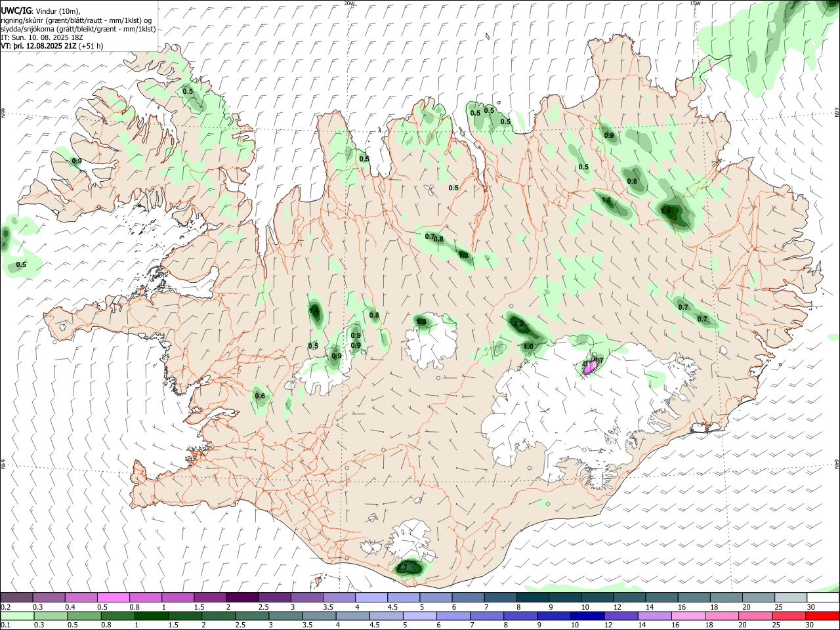Screen dimensions: 840x630
Task: Click the white upper legend swatch at 30
Action: point(823,597)
